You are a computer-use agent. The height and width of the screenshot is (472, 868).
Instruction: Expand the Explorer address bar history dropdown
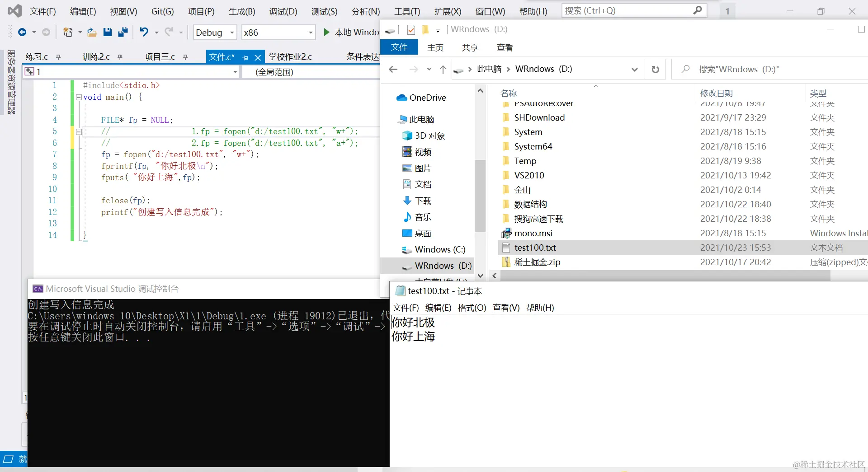[x=635, y=69]
